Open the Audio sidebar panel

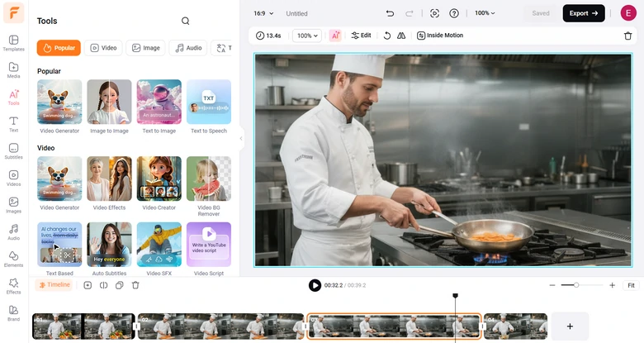point(13,232)
